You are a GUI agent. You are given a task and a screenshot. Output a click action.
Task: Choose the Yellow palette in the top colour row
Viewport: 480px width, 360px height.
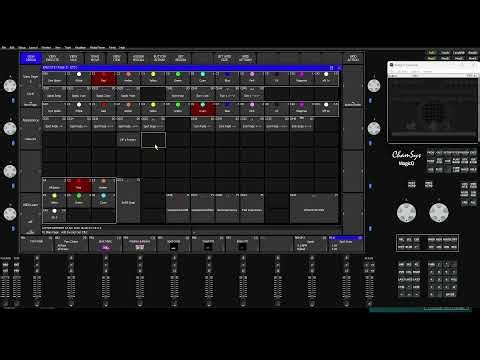[153, 79]
